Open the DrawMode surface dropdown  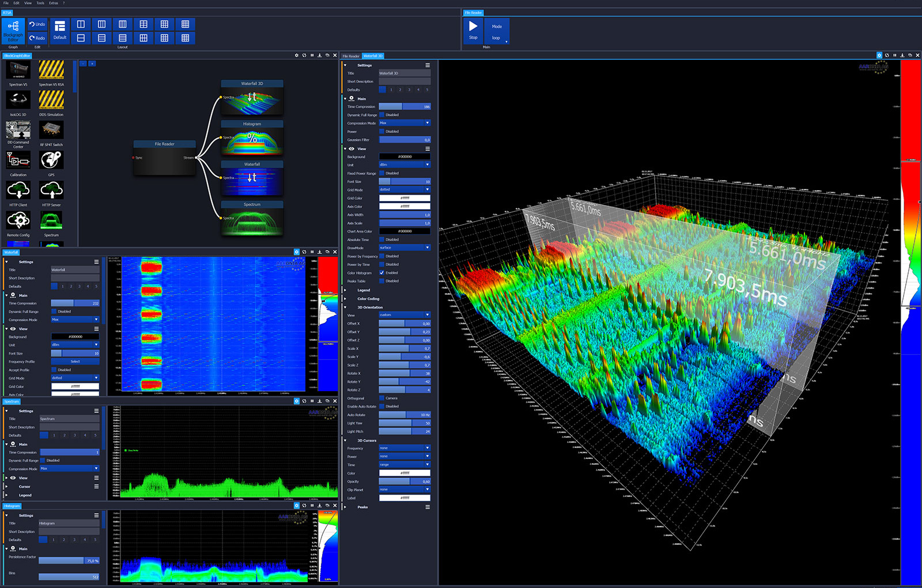click(x=405, y=248)
